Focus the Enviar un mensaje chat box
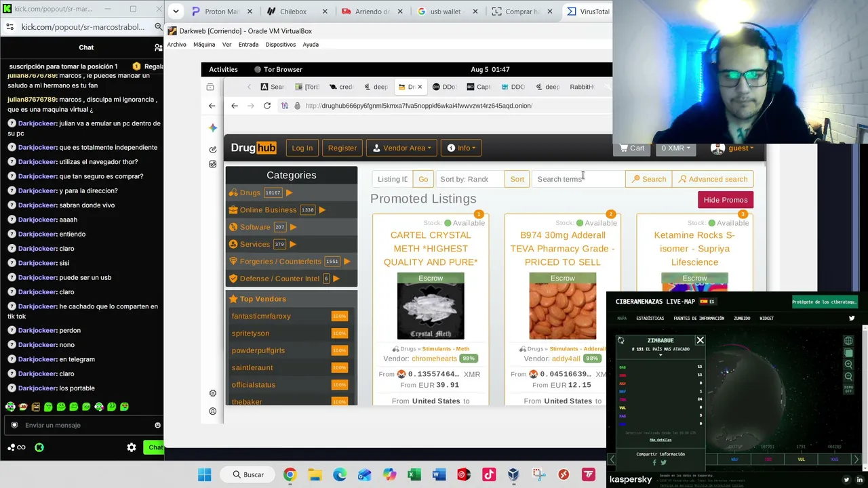Screen dimensions: 868x488 (85, 425)
